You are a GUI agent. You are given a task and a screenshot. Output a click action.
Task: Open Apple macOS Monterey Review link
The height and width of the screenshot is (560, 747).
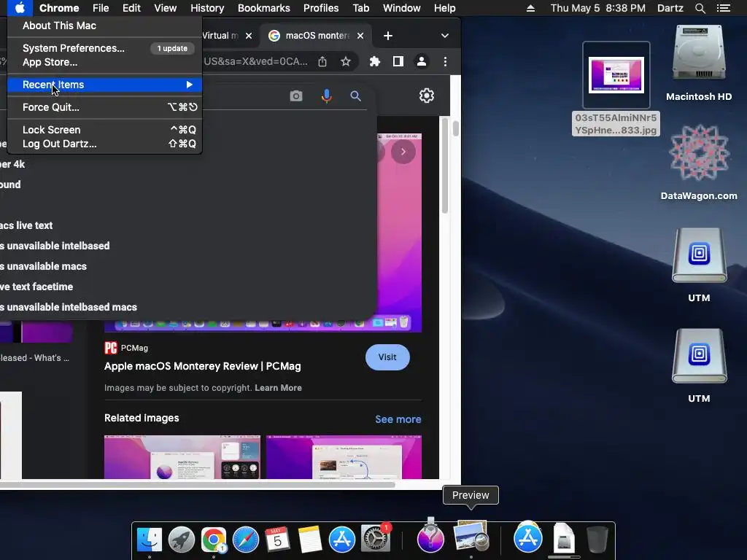(203, 366)
